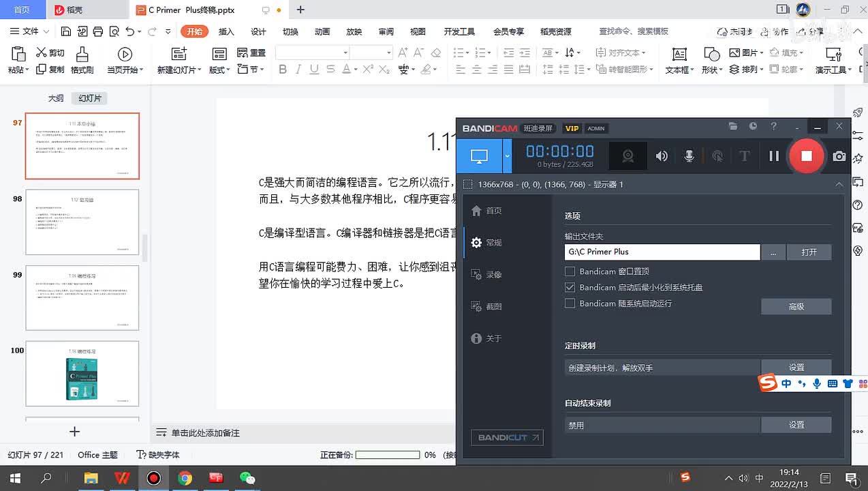Click Bandicam 高级 button
Screen dimensions: 868x491
[796, 307]
